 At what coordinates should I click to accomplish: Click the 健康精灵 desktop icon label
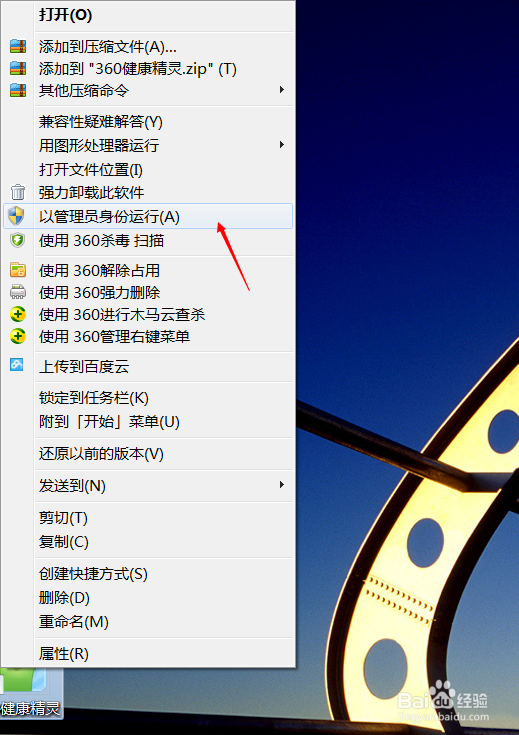tap(30, 708)
